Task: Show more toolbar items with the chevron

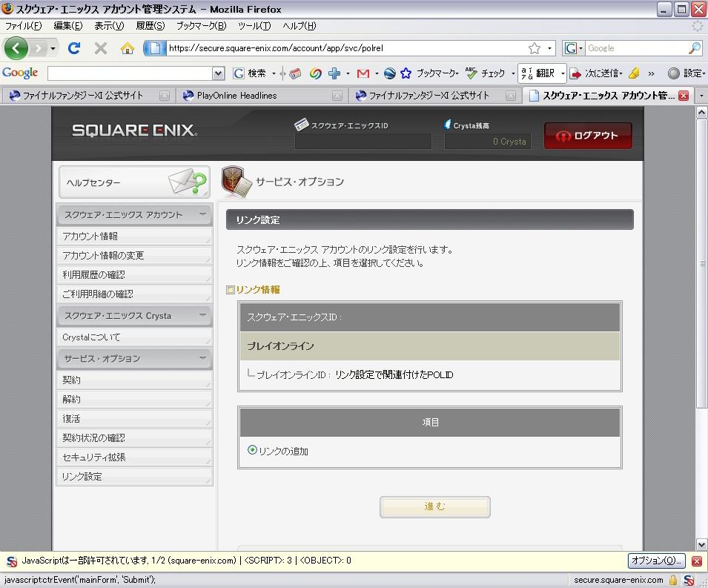Action: pos(651,73)
